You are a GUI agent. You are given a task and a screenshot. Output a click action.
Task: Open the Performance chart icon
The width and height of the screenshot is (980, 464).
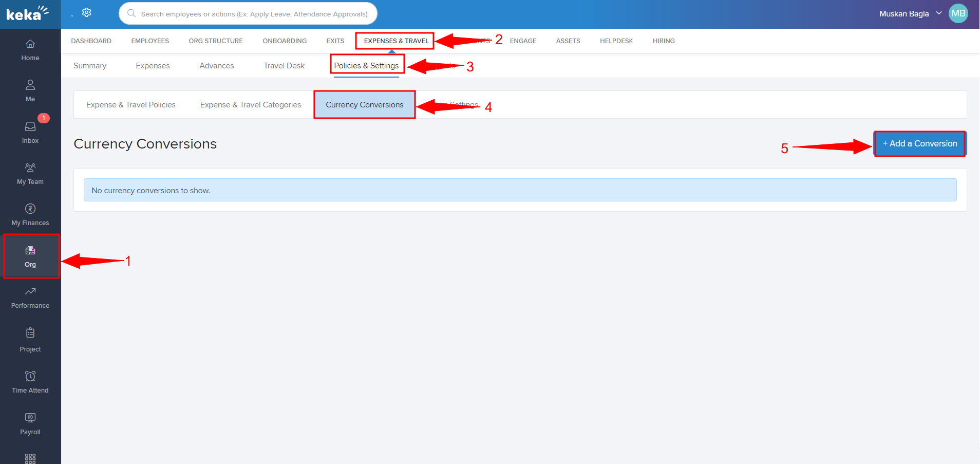point(30,292)
